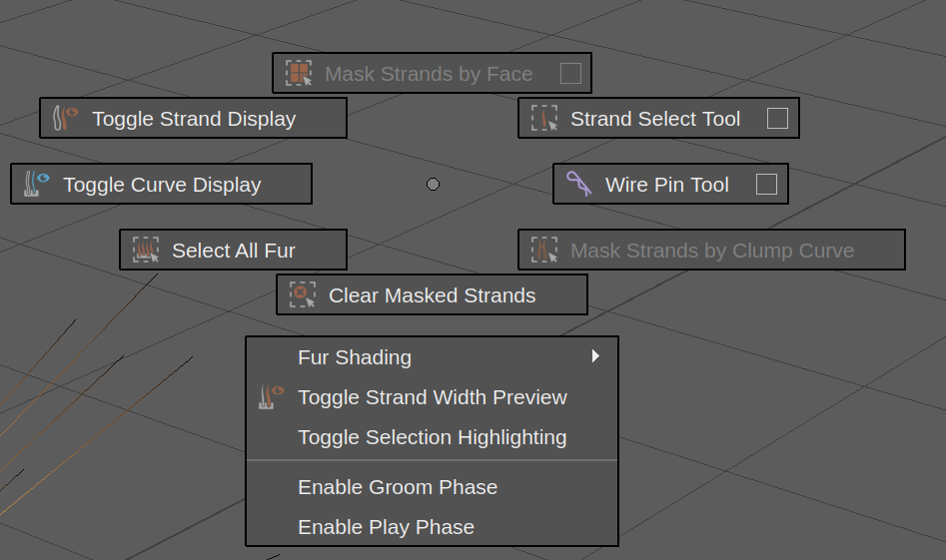
Task: Open the Wire Pin Tool option box
Action: (x=766, y=184)
